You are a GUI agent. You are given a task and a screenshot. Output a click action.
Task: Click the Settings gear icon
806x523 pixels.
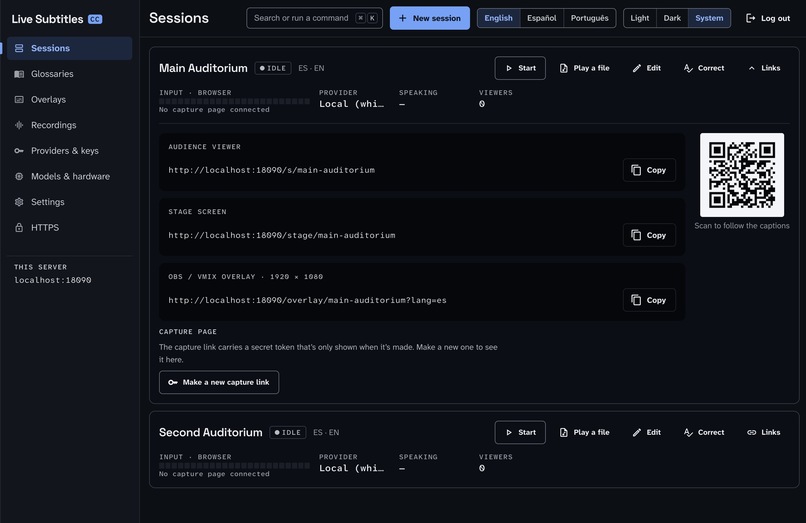click(x=19, y=202)
